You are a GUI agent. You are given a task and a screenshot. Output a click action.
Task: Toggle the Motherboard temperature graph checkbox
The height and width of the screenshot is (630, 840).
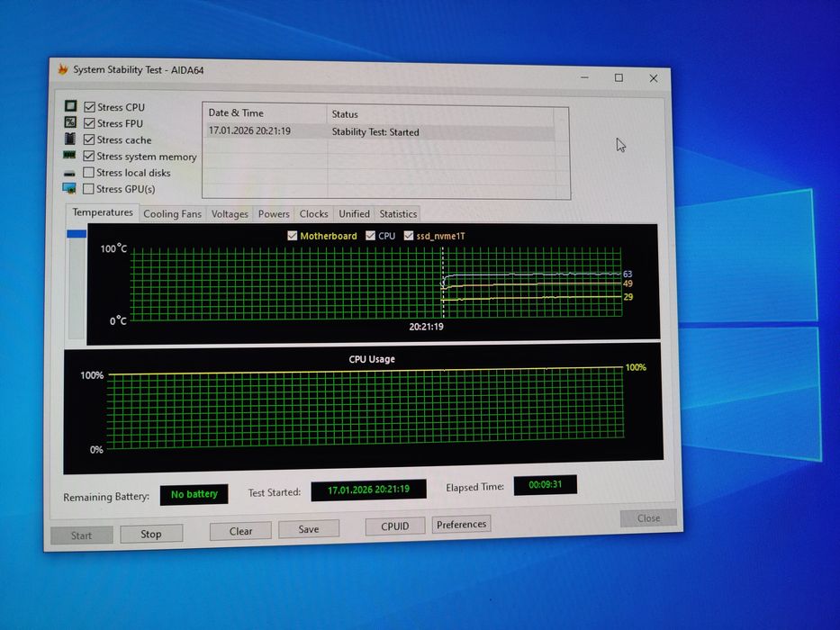point(292,236)
